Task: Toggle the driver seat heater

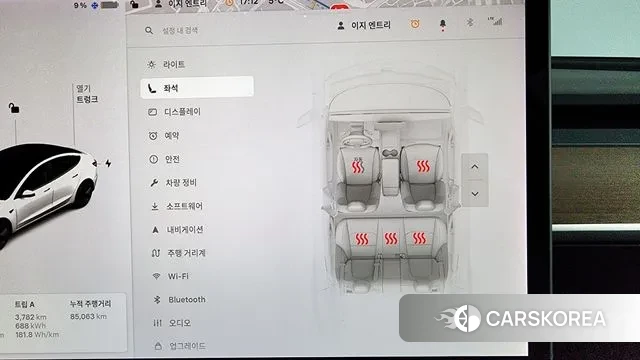Action: [358, 166]
